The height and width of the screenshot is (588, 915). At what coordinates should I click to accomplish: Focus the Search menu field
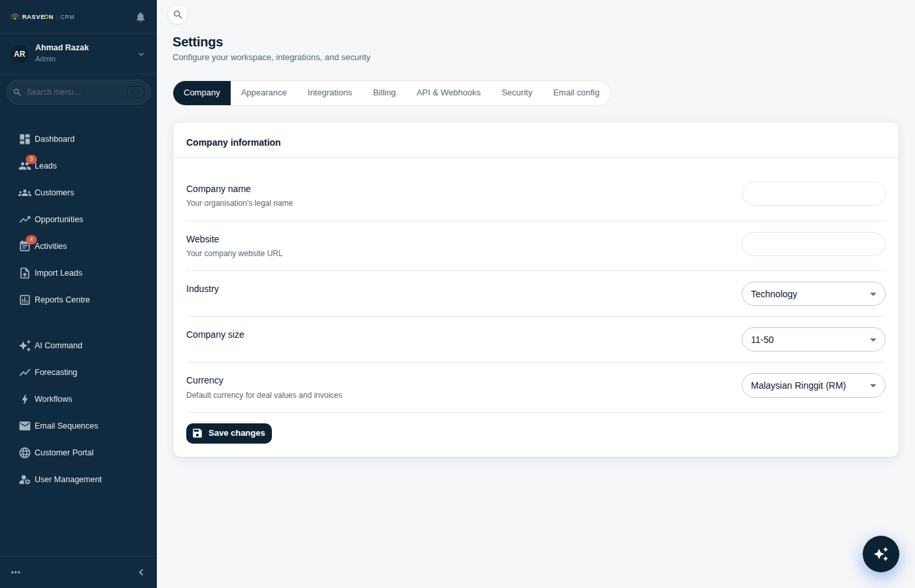point(78,92)
